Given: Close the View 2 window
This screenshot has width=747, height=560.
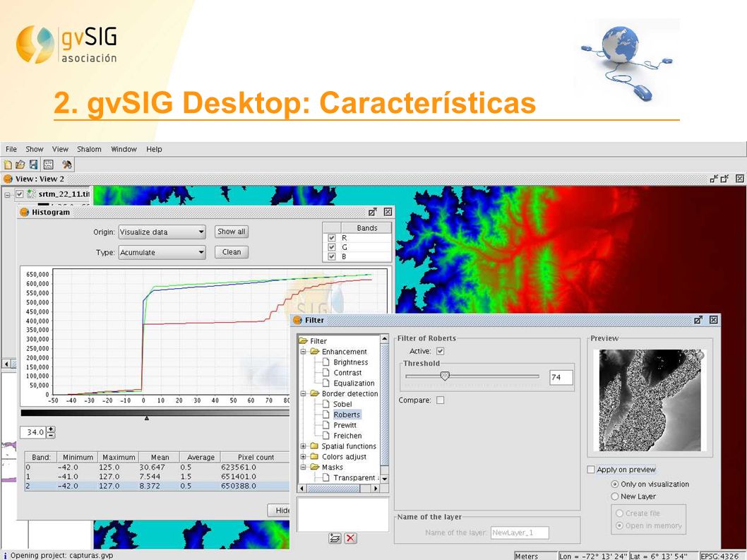Looking at the screenshot, I should 739,179.
